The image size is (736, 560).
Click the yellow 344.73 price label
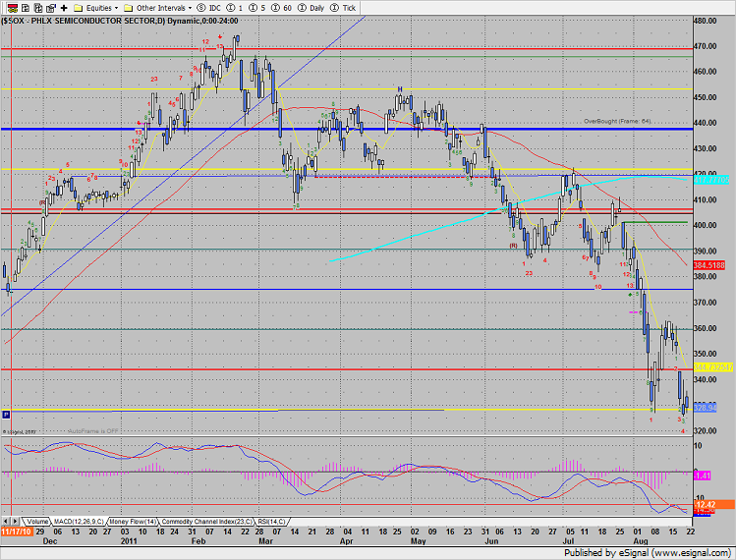coord(713,366)
